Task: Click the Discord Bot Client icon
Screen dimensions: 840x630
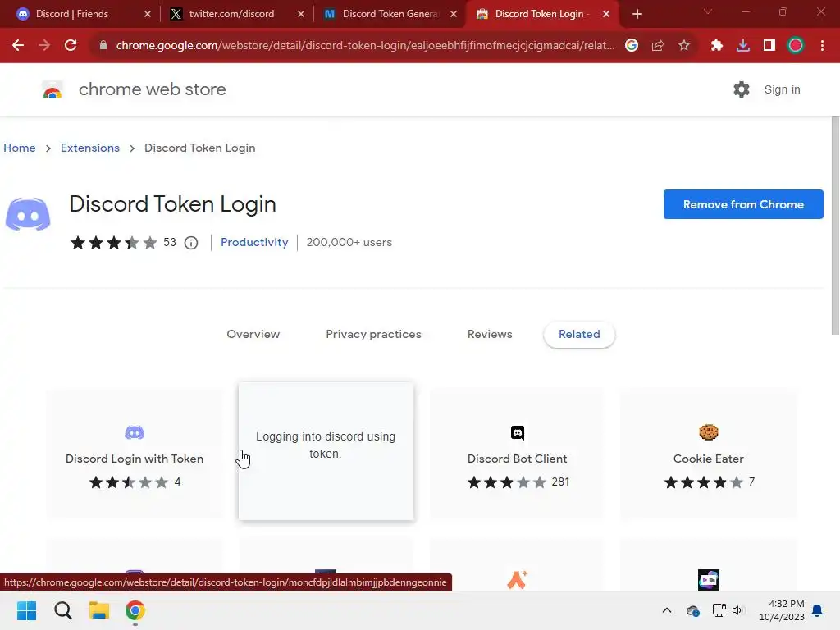Action: click(x=518, y=432)
